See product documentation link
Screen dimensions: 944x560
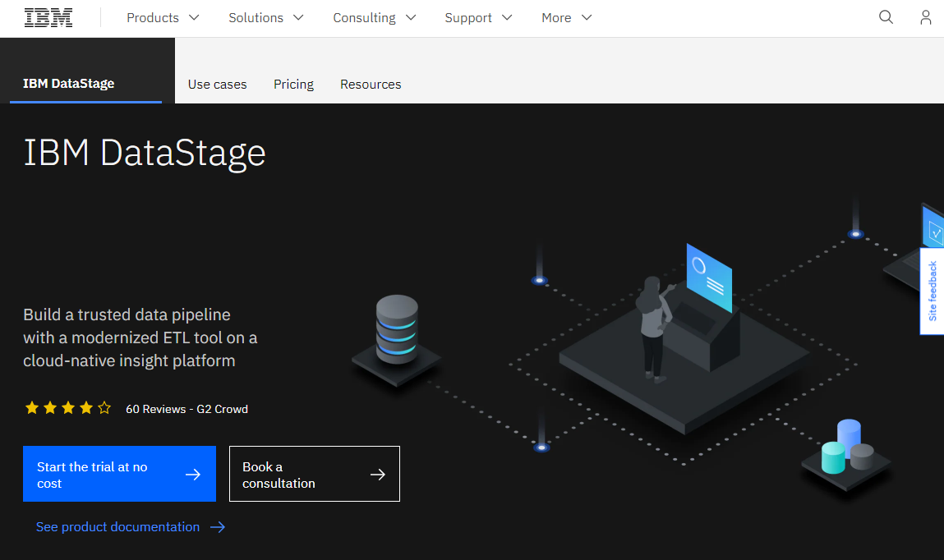click(x=118, y=527)
